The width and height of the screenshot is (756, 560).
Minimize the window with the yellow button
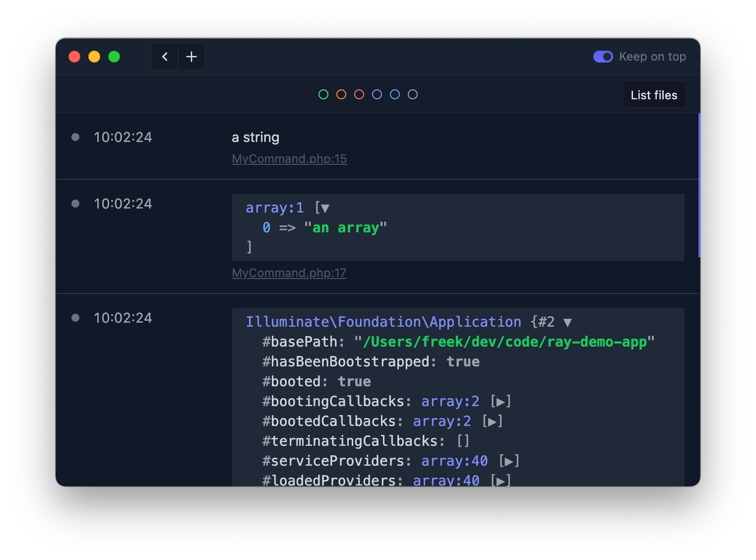94,57
